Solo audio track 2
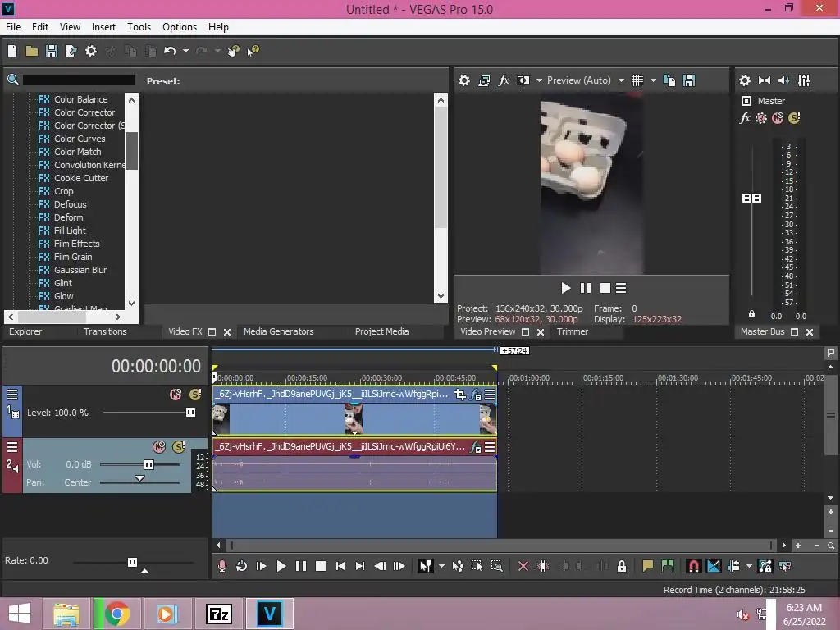The image size is (840, 630). (x=179, y=447)
